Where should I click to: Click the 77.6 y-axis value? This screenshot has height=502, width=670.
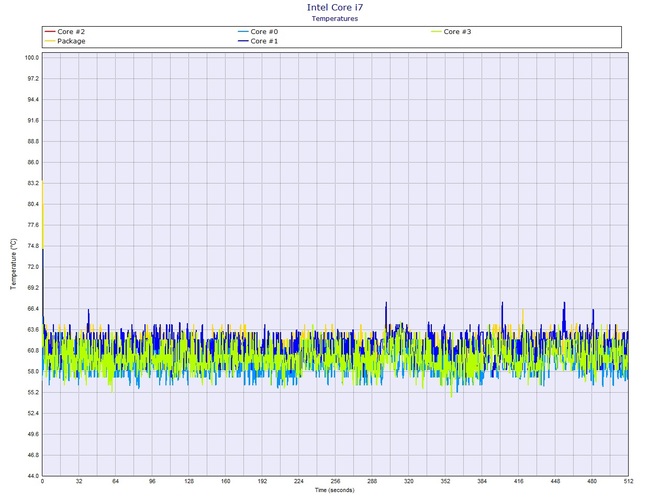pyautogui.click(x=33, y=225)
